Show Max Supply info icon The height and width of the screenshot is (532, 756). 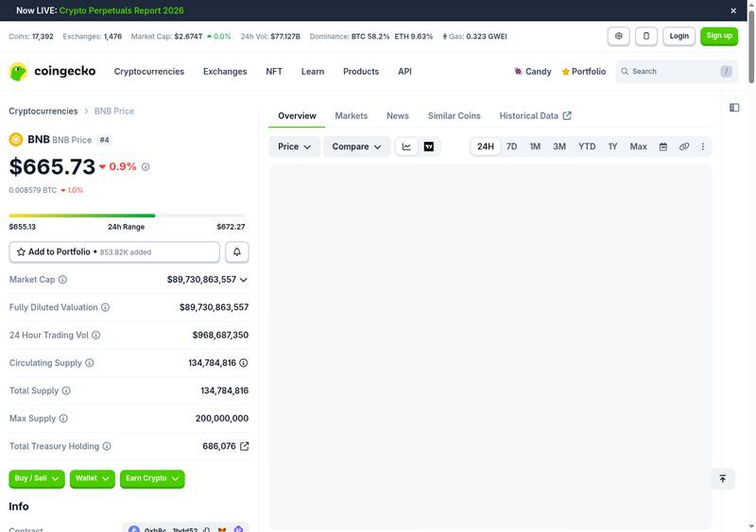[x=63, y=419]
